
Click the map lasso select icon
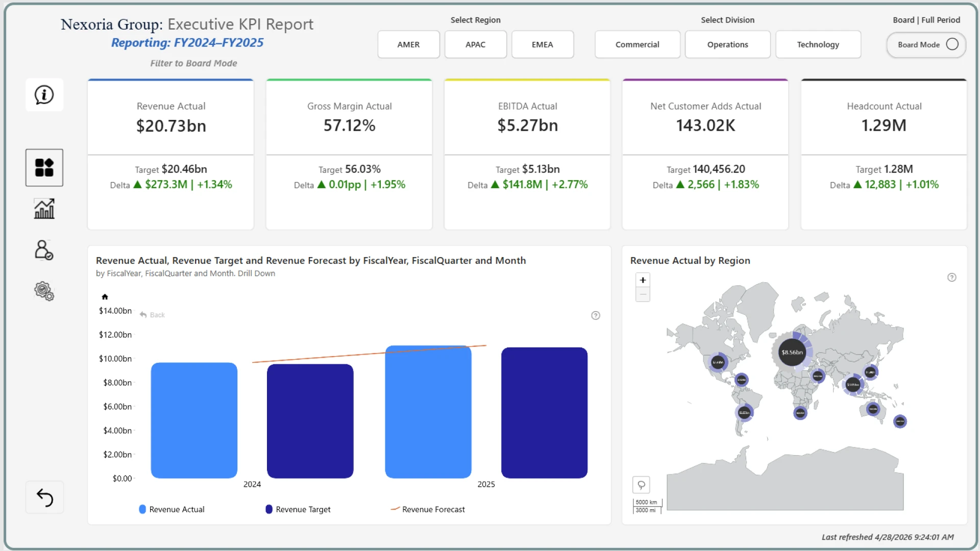point(641,485)
